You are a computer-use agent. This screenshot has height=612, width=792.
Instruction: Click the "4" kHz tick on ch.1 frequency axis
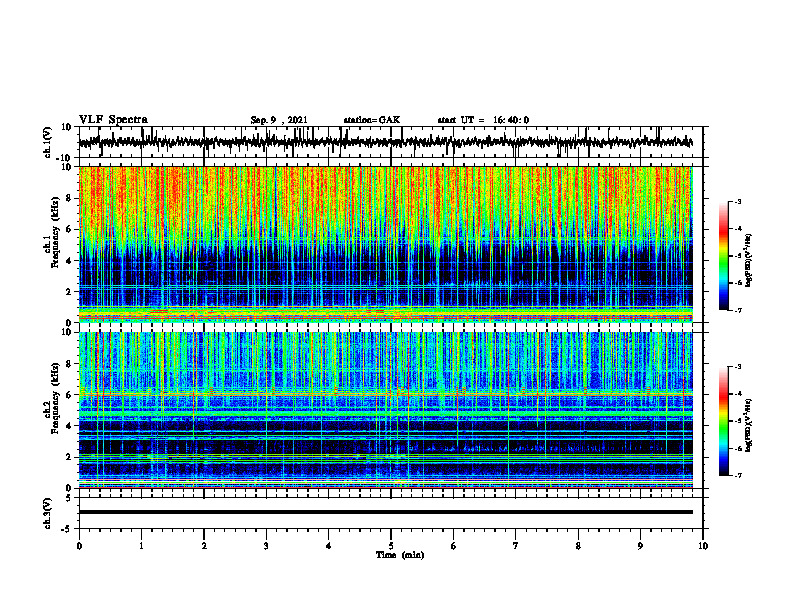[70, 261]
